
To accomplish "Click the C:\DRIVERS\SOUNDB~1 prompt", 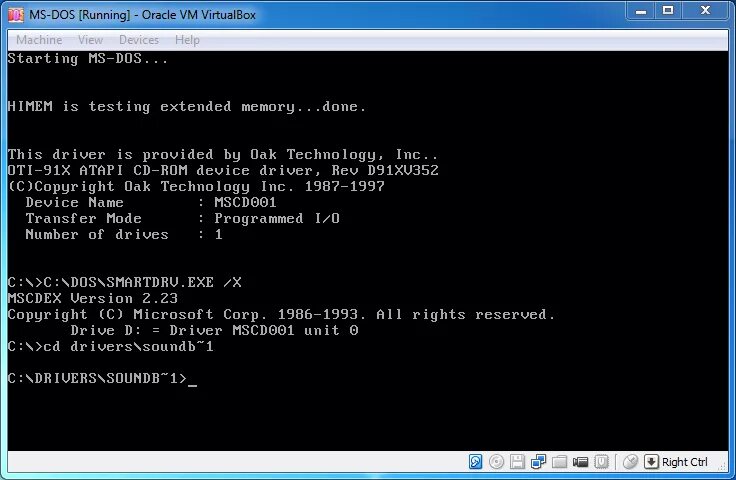I will [x=97, y=378].
